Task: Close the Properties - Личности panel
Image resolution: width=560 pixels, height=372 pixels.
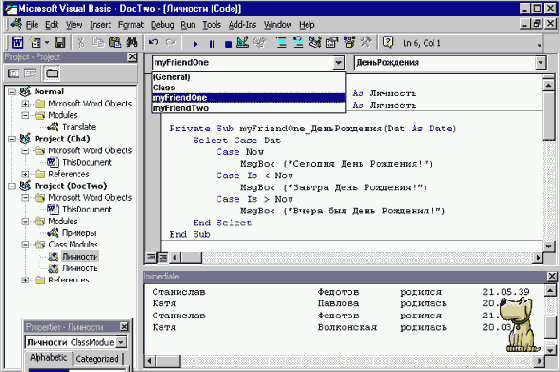Action: [x=124, y=327]
